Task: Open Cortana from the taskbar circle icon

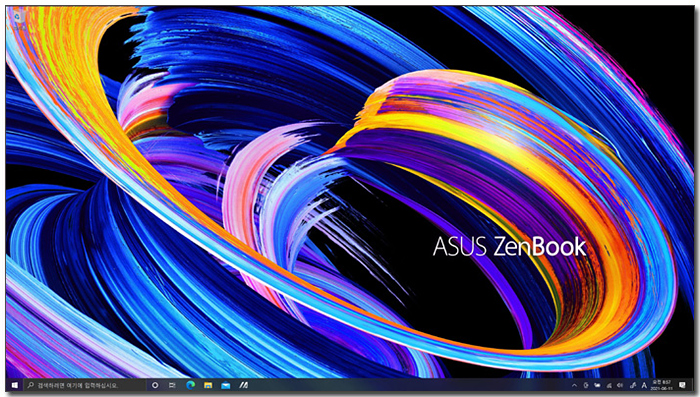Action: pos(155,385)
